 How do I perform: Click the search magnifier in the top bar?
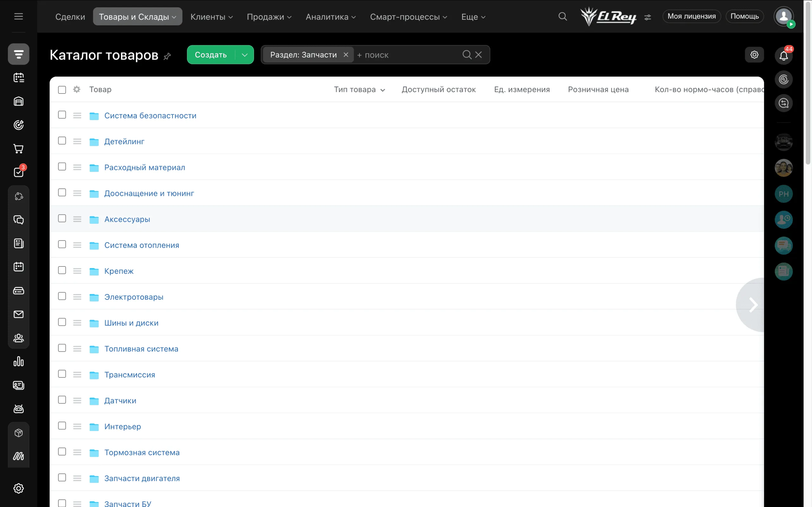click(563, 16)
